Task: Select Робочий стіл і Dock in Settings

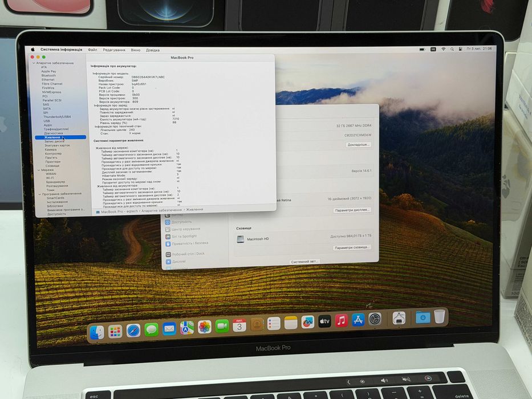Action: click(x=185, y=254)
